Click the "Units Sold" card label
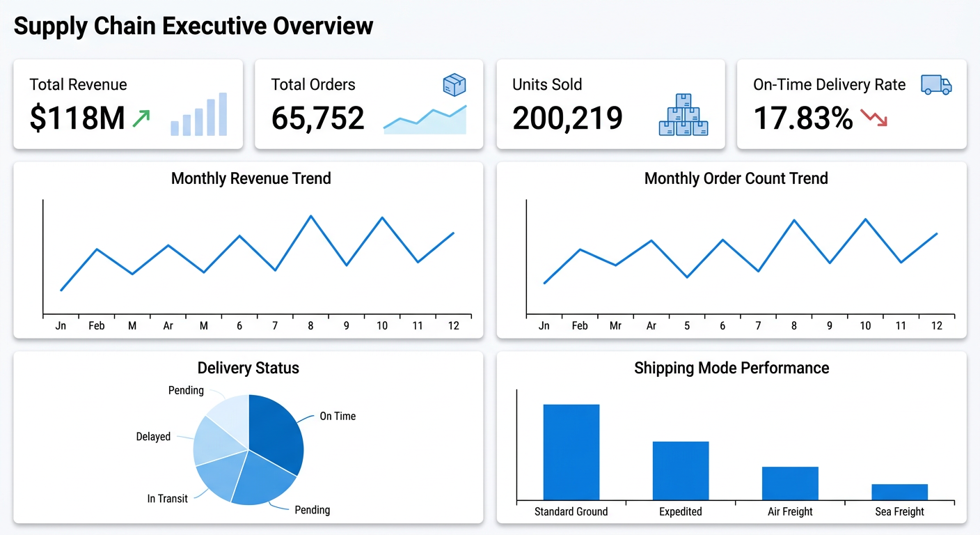Image resolution: width=980 pixels, height=535 pixels. (x=547, y=85)
